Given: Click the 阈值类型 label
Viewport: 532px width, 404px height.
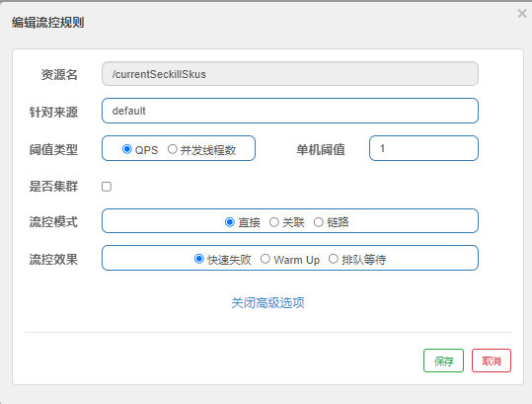Looking at the screenshot, I should pos(53,149).
